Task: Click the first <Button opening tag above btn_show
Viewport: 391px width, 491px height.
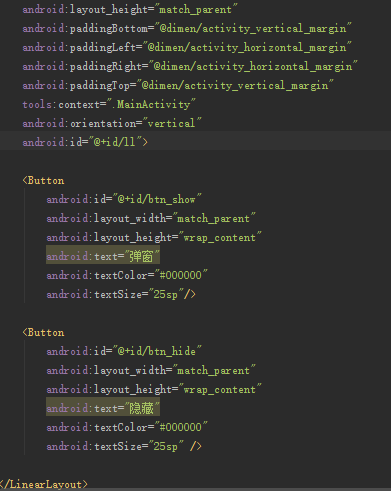Action: tap(43, 181)
